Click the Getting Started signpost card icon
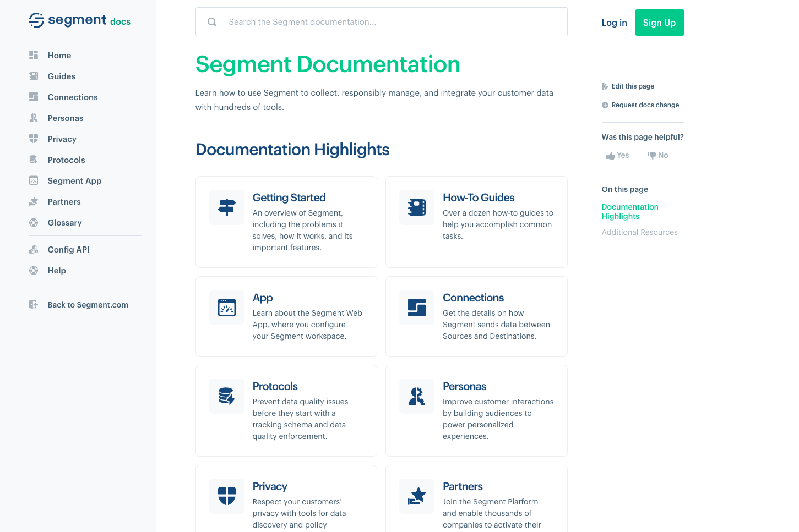Image resolution: width=799 pixels, height=532 pixels. pos(227,207)
